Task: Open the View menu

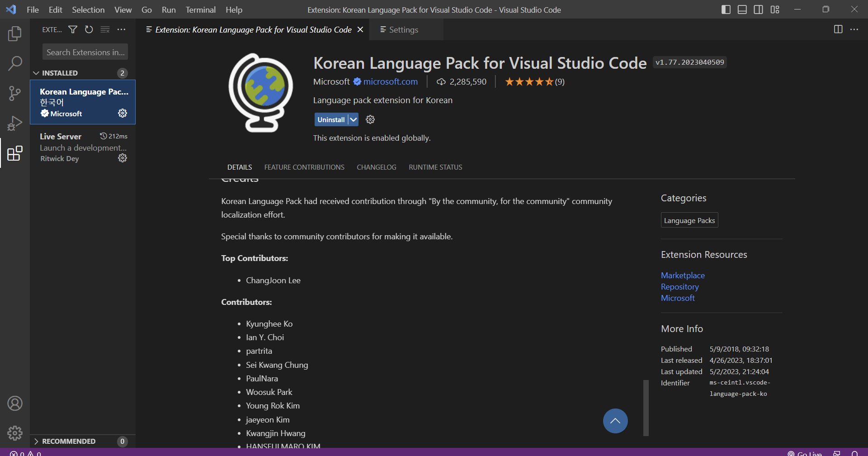Action: tap(123, 9)
